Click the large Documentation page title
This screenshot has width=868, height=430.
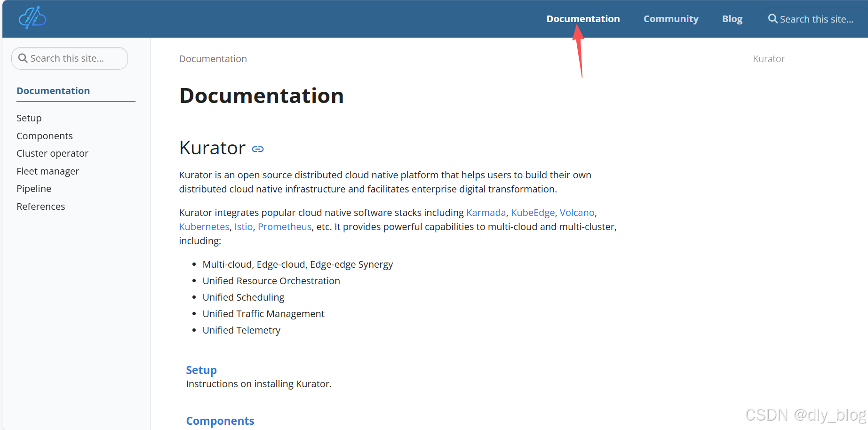262,96
